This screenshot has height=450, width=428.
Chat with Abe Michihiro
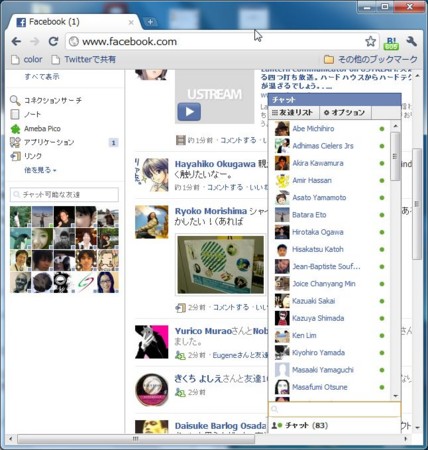click(330, 129)
